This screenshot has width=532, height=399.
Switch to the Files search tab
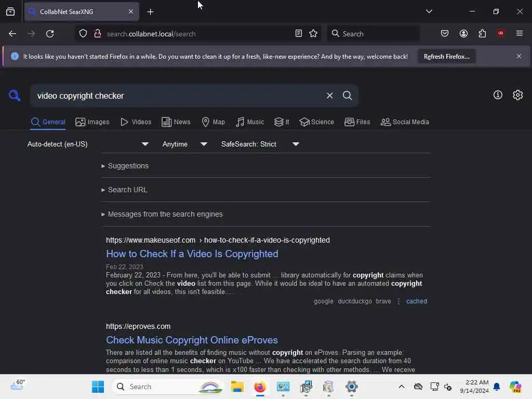point(357,122)
